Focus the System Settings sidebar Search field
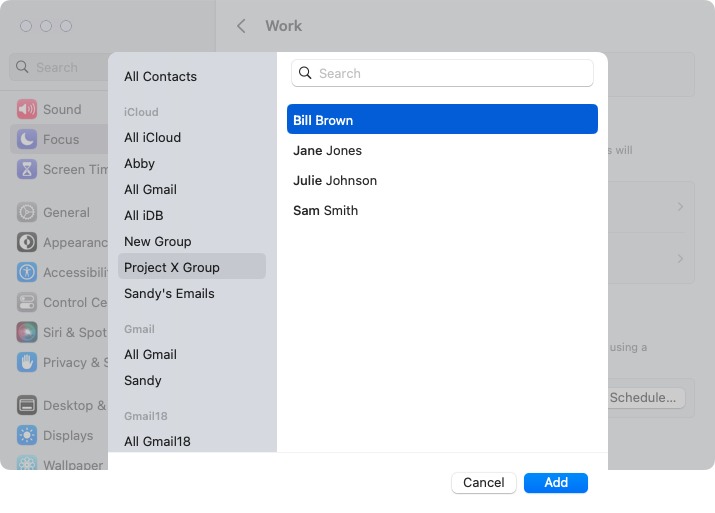The image size is (715, 513). [x=59, y=67]
